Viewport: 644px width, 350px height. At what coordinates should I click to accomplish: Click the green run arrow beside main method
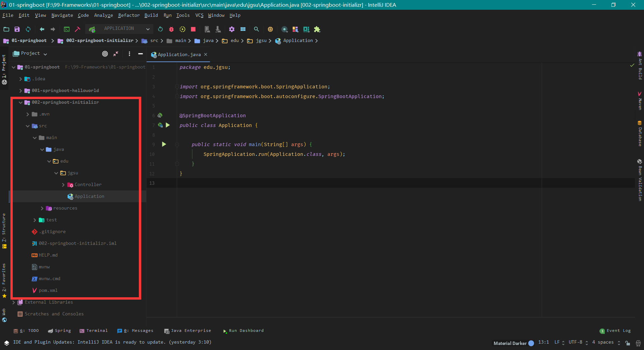[x=164, y=144]
